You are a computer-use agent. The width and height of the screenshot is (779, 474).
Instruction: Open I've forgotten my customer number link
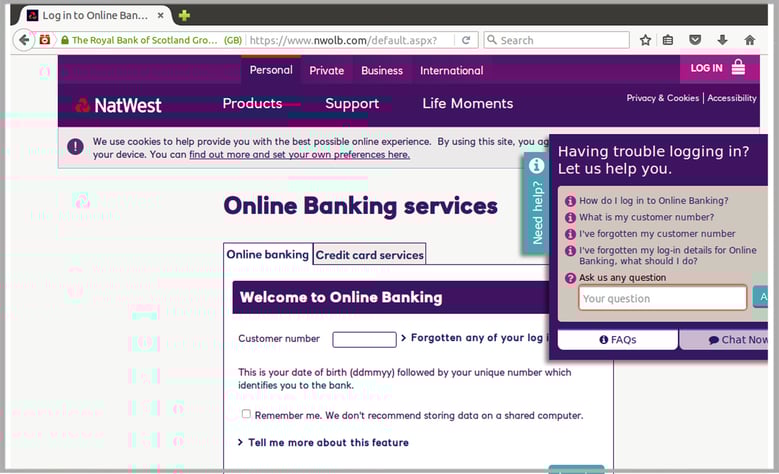click(x=657, y=234)
